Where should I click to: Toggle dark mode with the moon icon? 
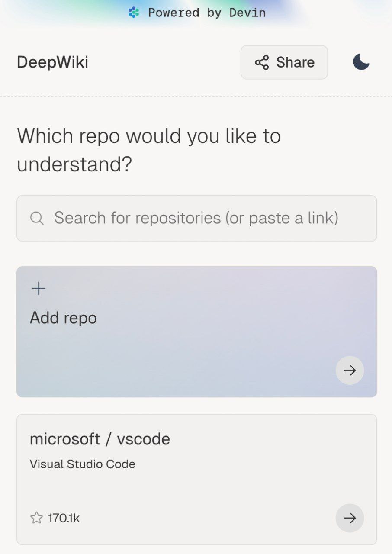pyautogui.click(x=361, y=62)
